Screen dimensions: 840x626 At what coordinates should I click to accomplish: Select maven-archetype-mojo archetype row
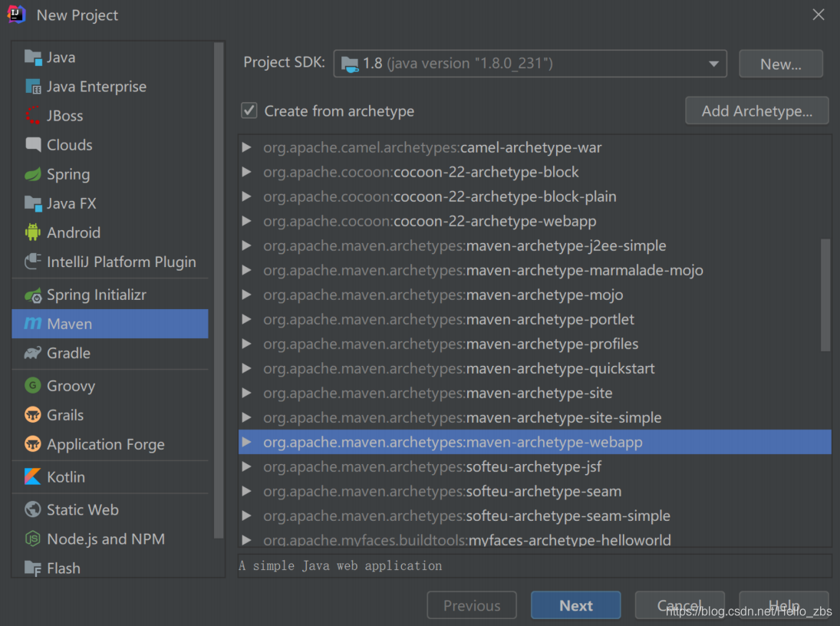[535, 295]
